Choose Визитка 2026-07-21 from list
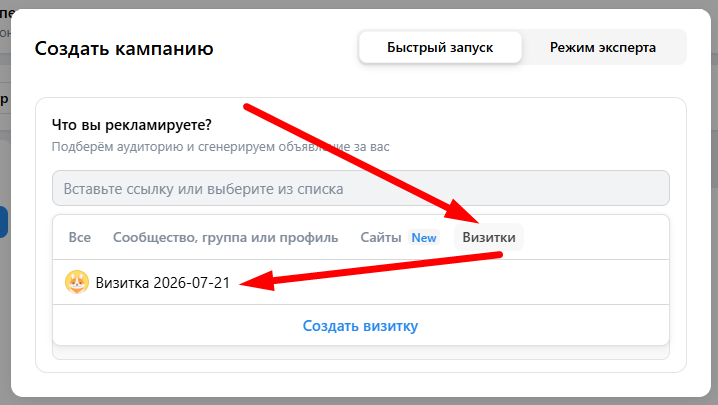 point(361,282)
